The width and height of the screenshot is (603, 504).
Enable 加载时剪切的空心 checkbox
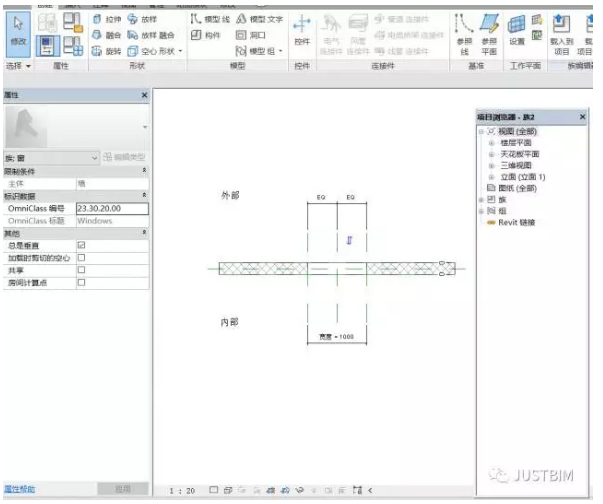click(x=81, y=258)
